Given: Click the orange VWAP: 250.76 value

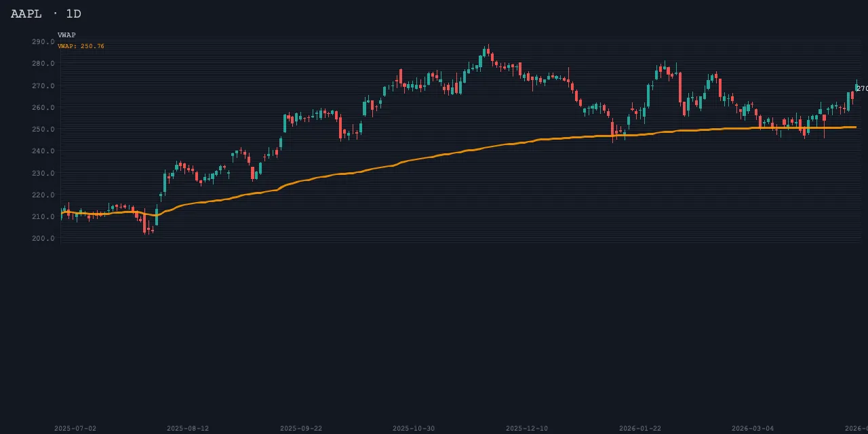Looking at the screenshot, I should coord(81,46).
